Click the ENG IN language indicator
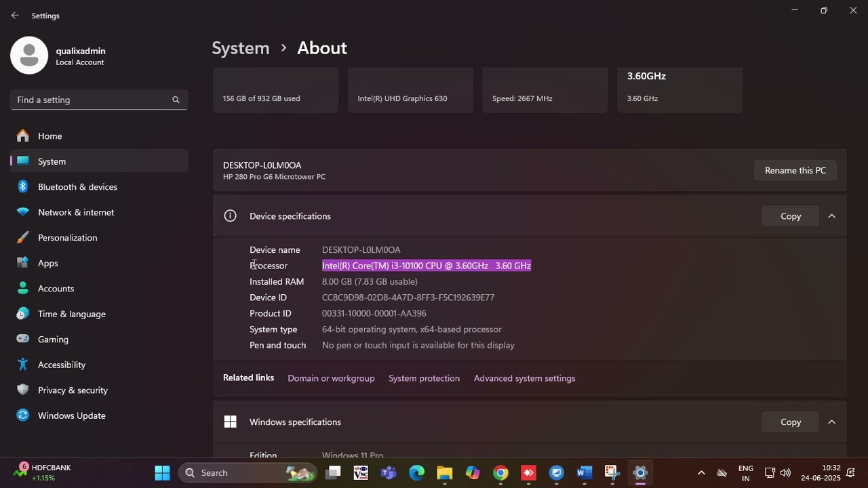The height and width of the screenshot is (488, 868). [x=746, y=473]
